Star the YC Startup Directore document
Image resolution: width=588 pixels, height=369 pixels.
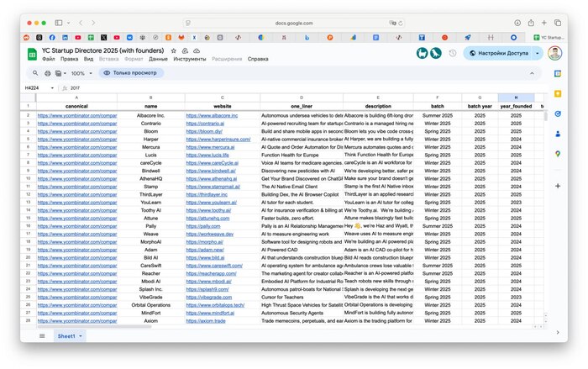tap(173, 50)
